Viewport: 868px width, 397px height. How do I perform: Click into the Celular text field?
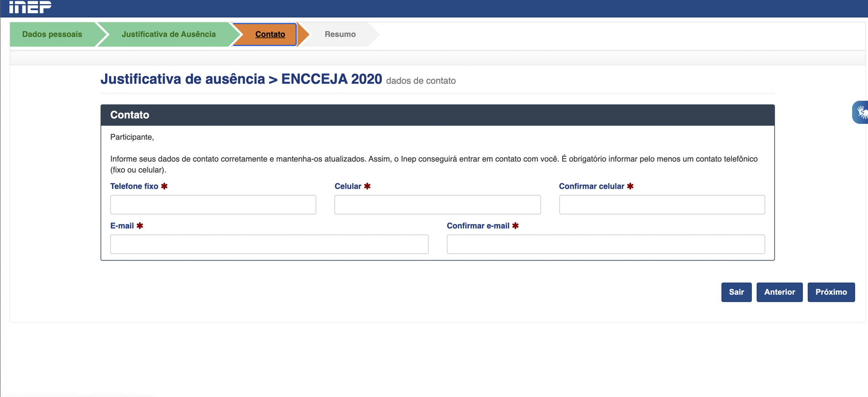pos(437,204)
